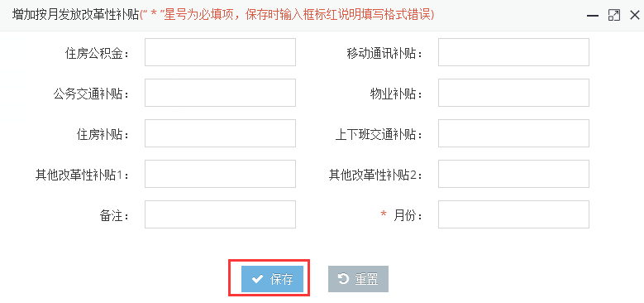Click the 住房补贴 input field

tap(220, 133)
